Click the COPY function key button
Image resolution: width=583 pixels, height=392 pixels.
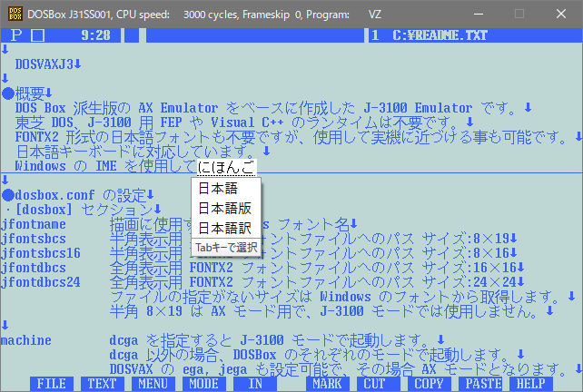click(x=429, y=384)
